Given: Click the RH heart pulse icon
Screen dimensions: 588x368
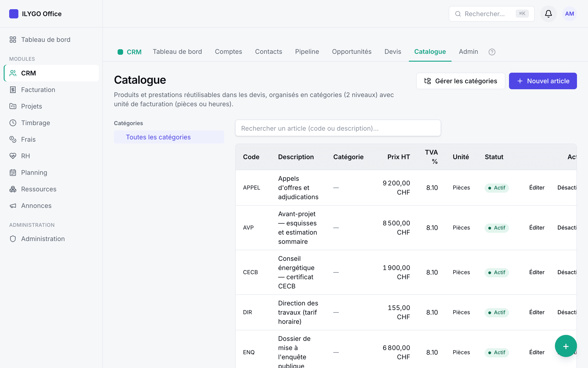Looking at the screenshot, I should coord(13,156).
